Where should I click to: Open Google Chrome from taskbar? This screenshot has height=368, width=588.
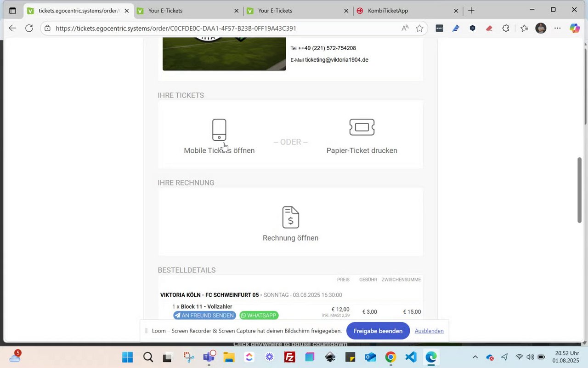point(390,357)
